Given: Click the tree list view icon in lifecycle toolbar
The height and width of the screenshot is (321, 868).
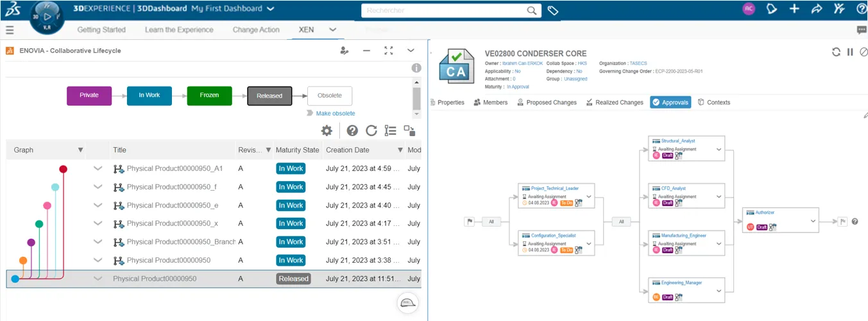Looking at the screenshot, I should pyautogui.click(x=390, y=130).
